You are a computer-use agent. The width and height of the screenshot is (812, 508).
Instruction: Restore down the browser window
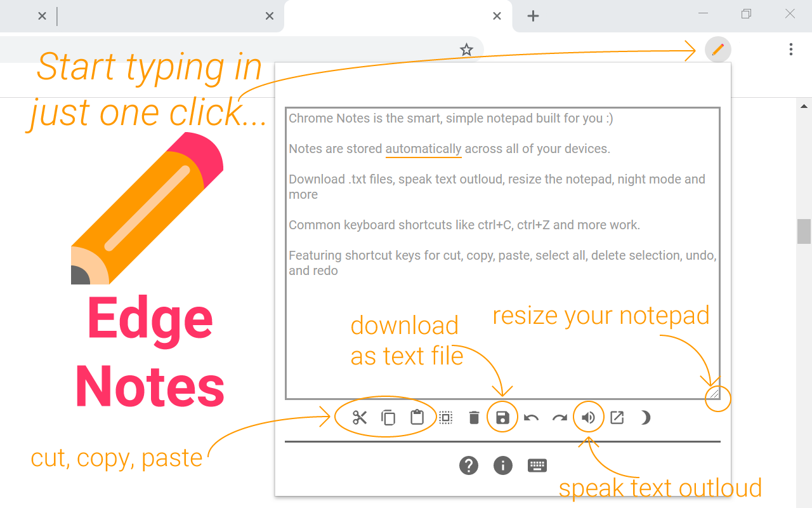click(746, 13)
